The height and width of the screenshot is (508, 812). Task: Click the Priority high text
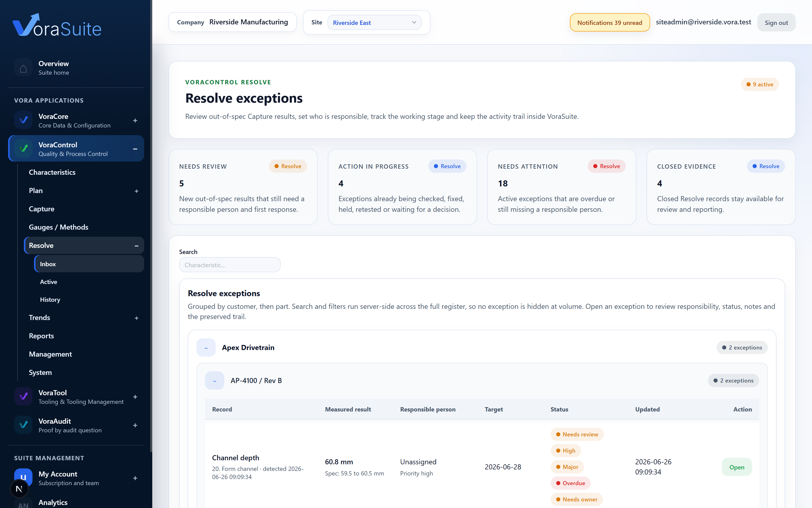click(x=416, y=473)
